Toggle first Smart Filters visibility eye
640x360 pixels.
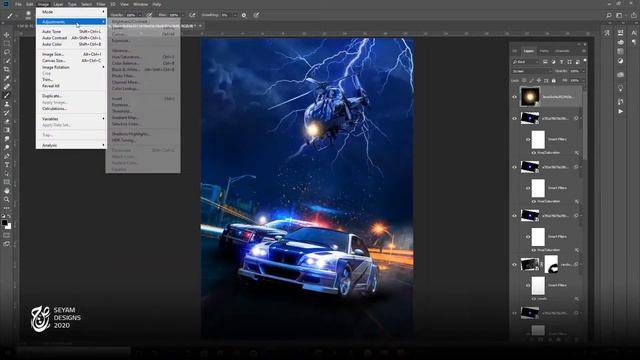527,140
